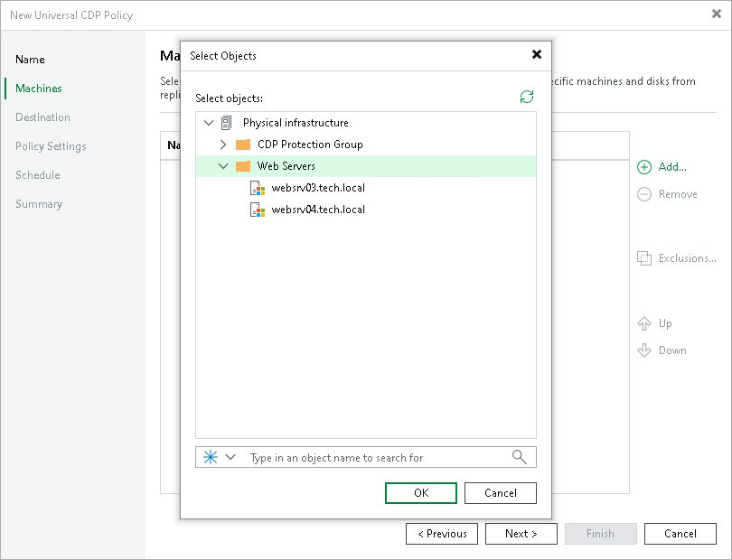Open Exclusions via its icon
The height and width of the screenshot is (560, 732).
pyautogui.click(x=645, y=258)
